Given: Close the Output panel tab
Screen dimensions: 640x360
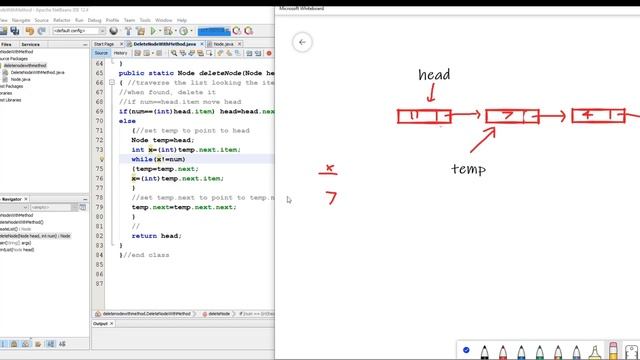Looking at the screenshot, I should 111,324.
